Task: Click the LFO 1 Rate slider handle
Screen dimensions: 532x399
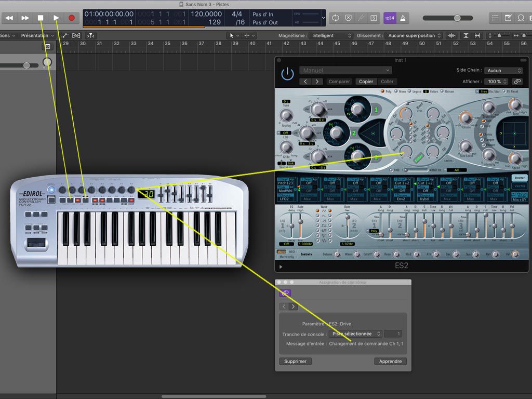Action: (301, 221)
